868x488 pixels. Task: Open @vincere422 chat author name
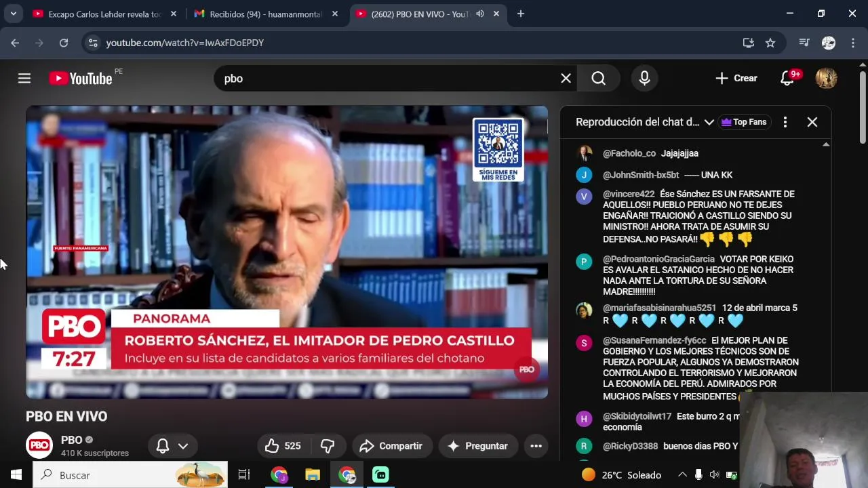pyautogui.click(x=629, y=194)
